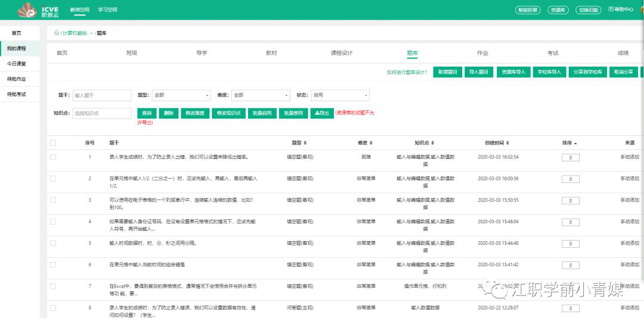Click the 资源库导入 button
Screen dimensions: 644x318
tap(513, 72)
